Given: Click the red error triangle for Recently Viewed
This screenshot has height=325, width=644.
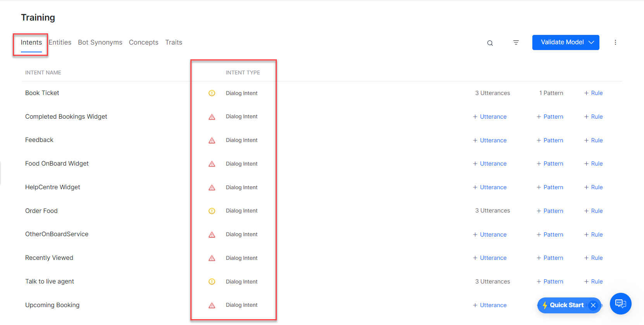Looking at the screenshot, I should [x=212, y=258].
